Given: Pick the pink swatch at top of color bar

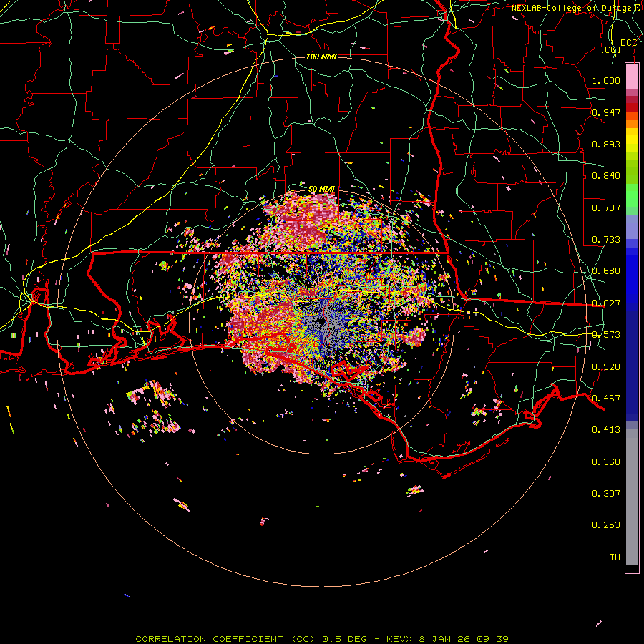Looking at the screenshot, I should [x=632, y=76].
